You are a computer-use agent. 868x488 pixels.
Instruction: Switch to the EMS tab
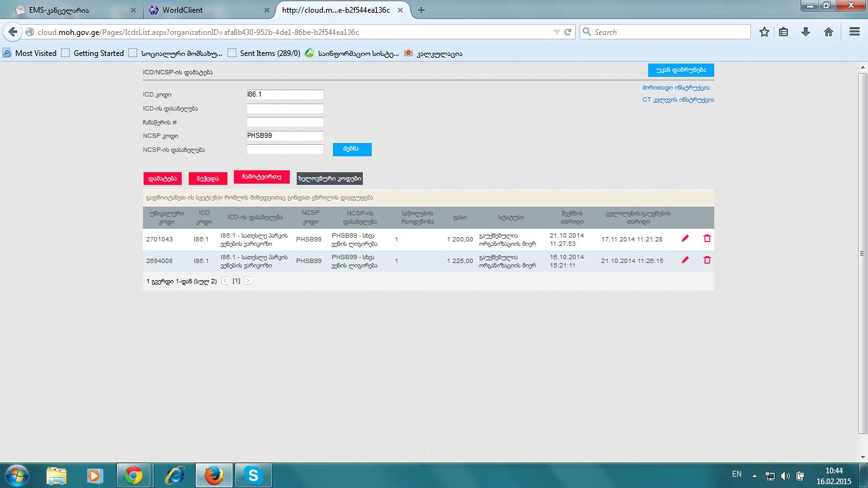(x=74, y=10)
